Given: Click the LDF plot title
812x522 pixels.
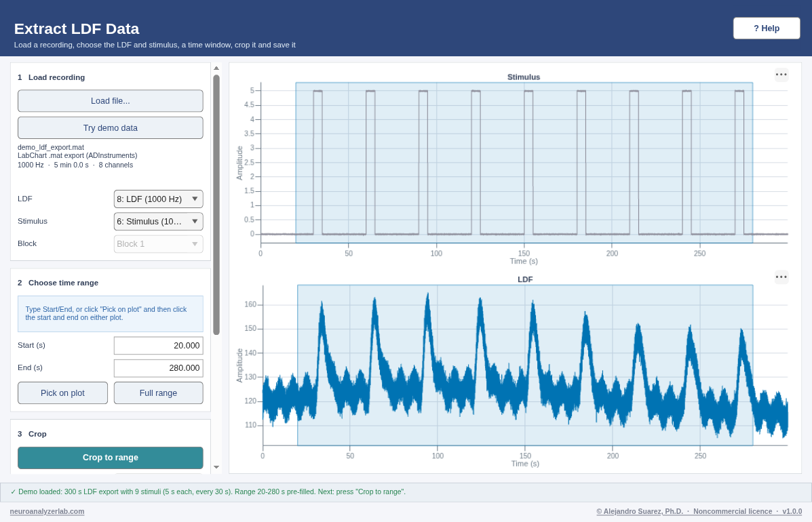Looking at the screenshot, I should pyautogui.click(x=525, y=279).
